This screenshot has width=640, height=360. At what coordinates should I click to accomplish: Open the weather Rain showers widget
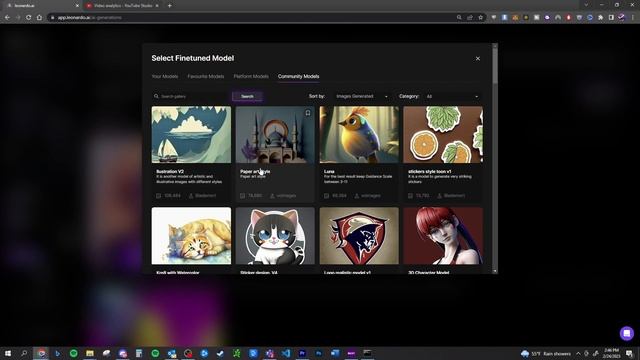pos(546,353)
